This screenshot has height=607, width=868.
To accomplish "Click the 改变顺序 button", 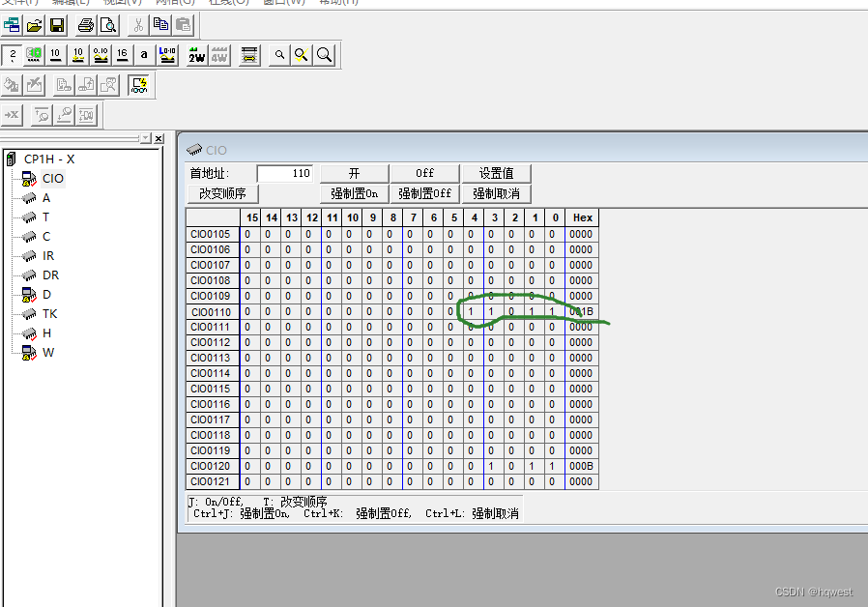I will click(x=222, y=193).
